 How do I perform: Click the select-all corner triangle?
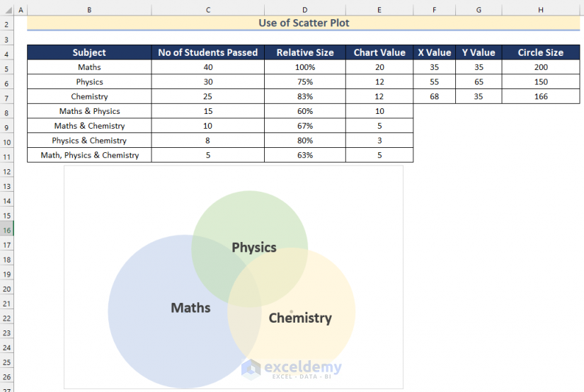click(x=6, y=10)
